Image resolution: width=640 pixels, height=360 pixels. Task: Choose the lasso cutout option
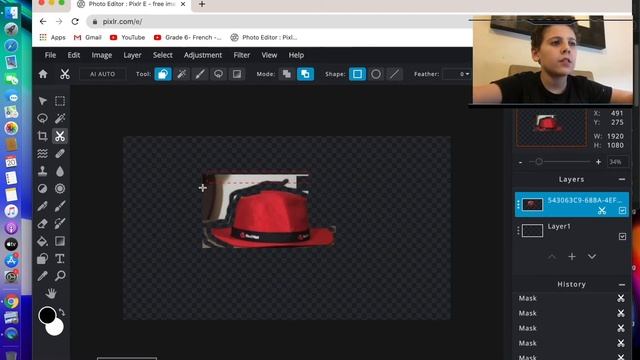point(218,74)
